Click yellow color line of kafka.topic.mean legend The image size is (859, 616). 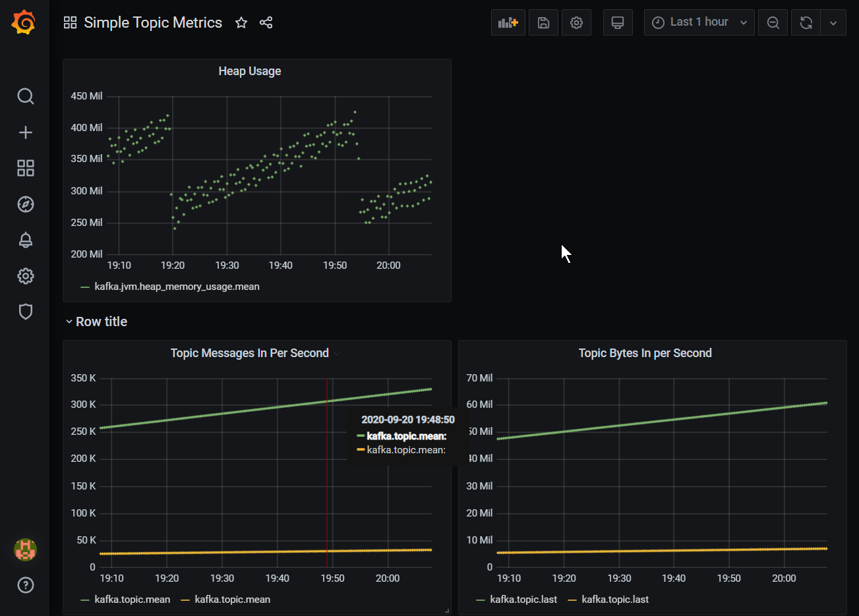(185, 600)
